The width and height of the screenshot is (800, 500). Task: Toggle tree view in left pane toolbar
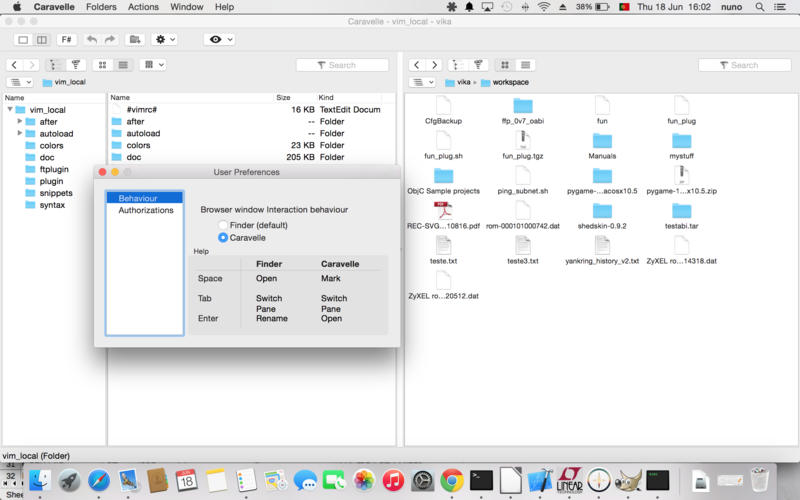click(x=53, y=65)
